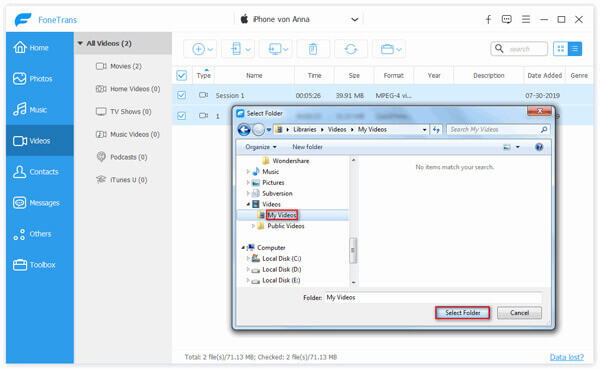Sort by the Name column header
The image size is (600, 370).
click(x=254, y=75)
